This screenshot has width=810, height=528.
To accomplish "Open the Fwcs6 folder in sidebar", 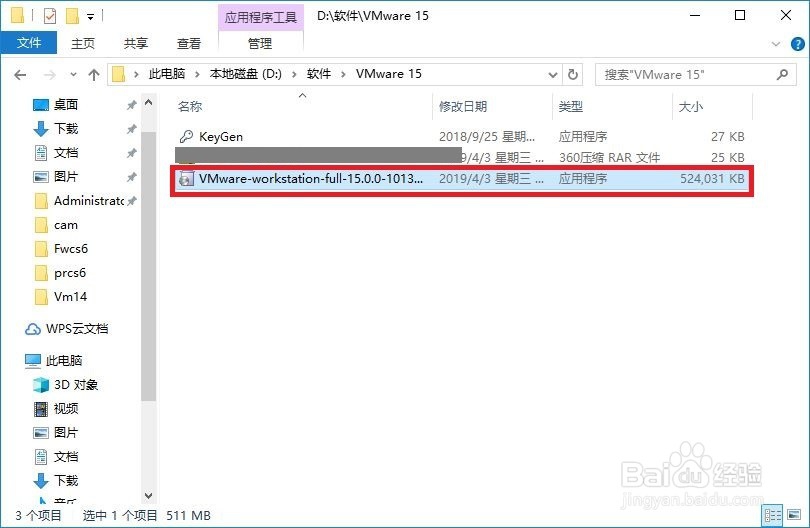I will click(x=71, y=249).
